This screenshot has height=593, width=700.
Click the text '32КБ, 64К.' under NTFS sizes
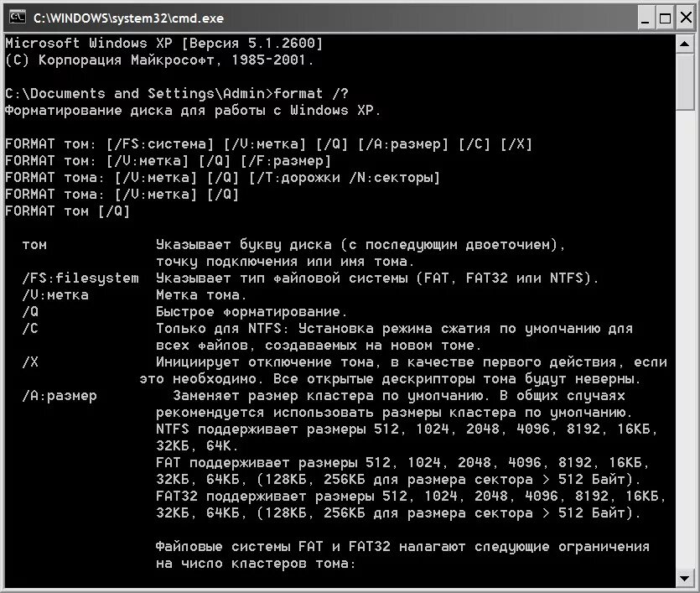click(x=197, y=446)
